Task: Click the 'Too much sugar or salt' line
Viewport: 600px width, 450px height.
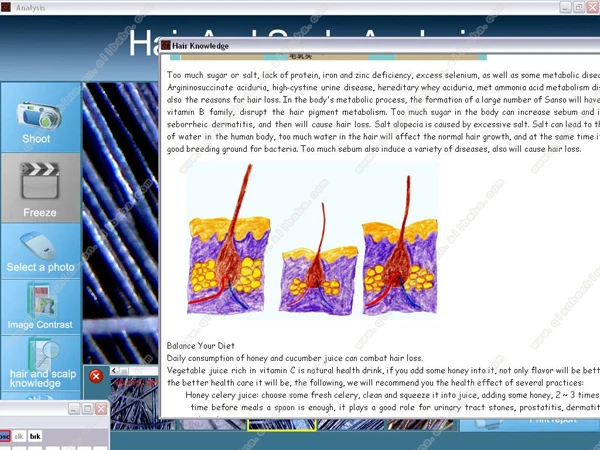Action: tap(383, 75)
